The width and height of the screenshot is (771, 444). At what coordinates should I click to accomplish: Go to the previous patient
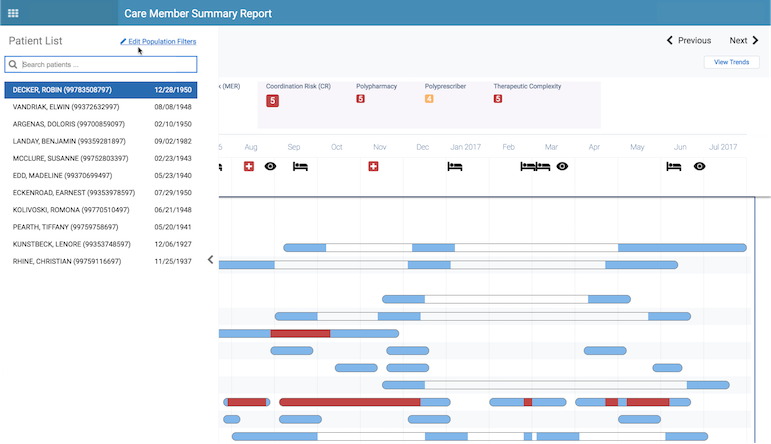pyautogui.click(x=689, y=40)
